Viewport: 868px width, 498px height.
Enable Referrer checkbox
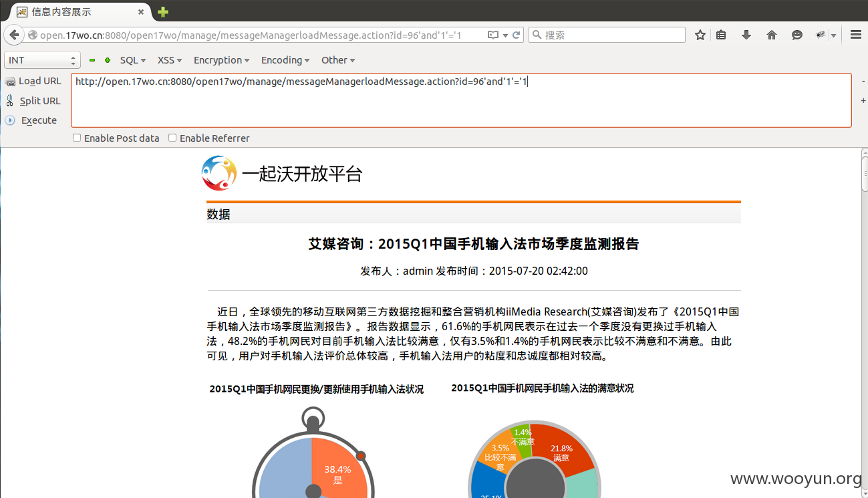[x=172, y=138]
